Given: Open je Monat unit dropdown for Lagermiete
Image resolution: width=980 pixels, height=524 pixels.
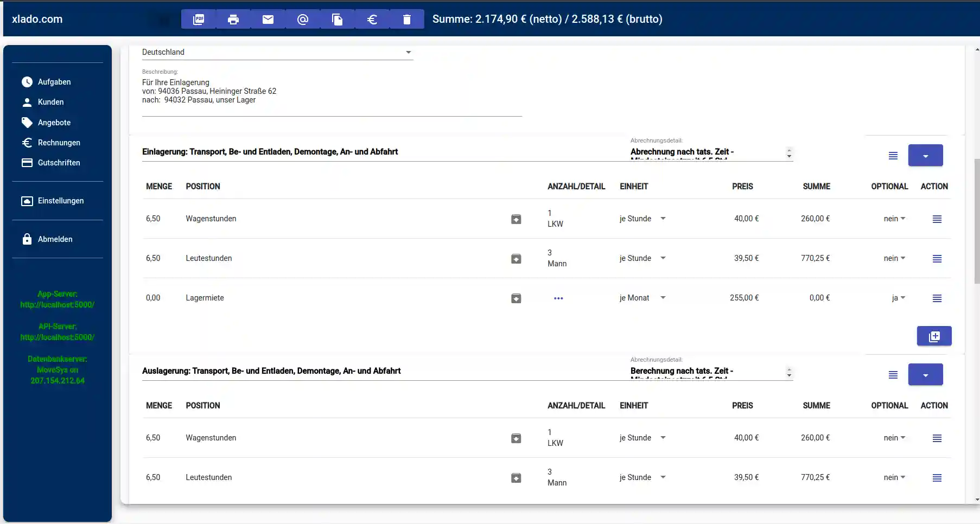Looking at the screenshot, I should tap(642, 298).
